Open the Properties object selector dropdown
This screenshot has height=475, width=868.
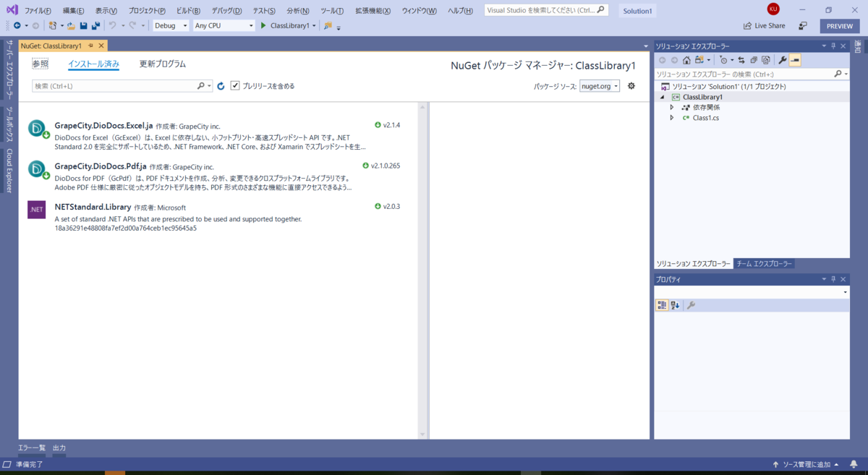click(846, 292)
